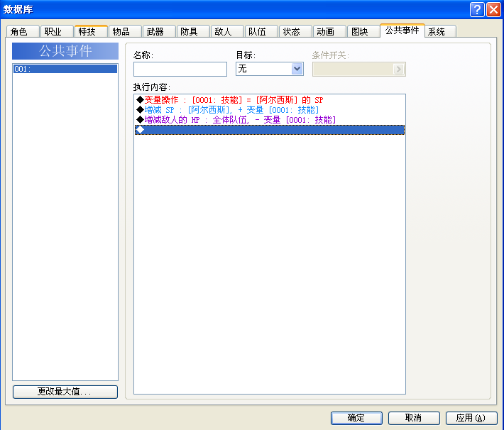Select the 增减 SP command line
This screenshot has height=430, width=504.
point(269,110)
